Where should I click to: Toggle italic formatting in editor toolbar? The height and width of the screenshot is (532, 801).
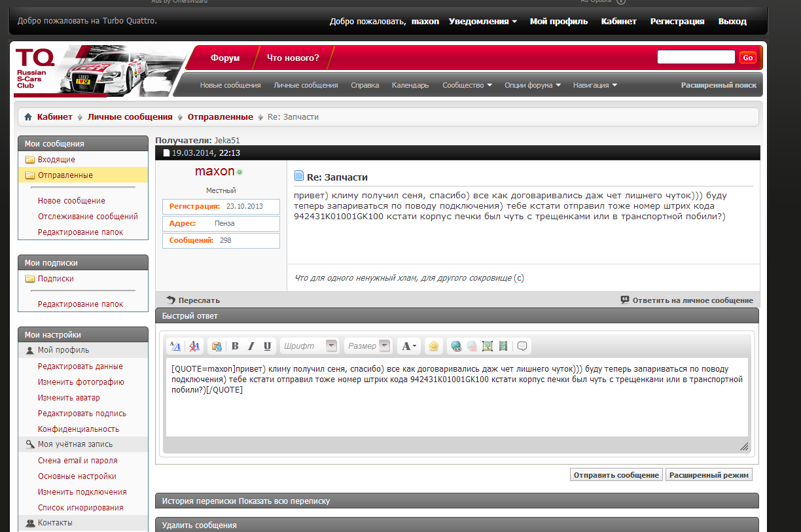click(x=251, y=346)
